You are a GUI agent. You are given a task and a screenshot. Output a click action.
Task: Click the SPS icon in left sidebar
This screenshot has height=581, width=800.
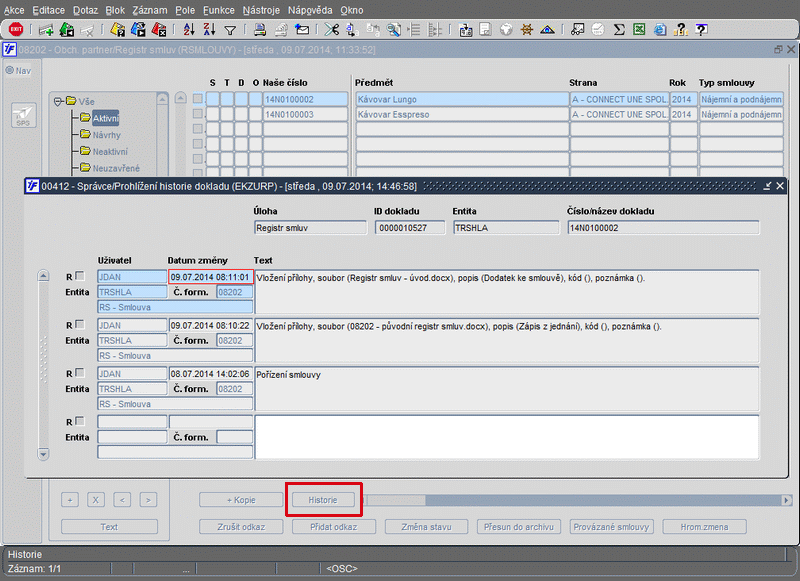(22, 117)
